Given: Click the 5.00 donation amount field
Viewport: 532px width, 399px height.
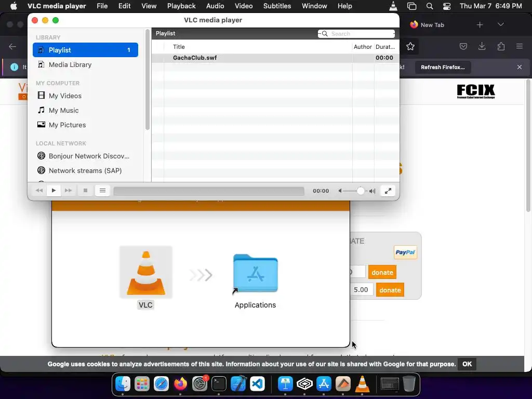Looking at the screenshot, I should 361,290.
